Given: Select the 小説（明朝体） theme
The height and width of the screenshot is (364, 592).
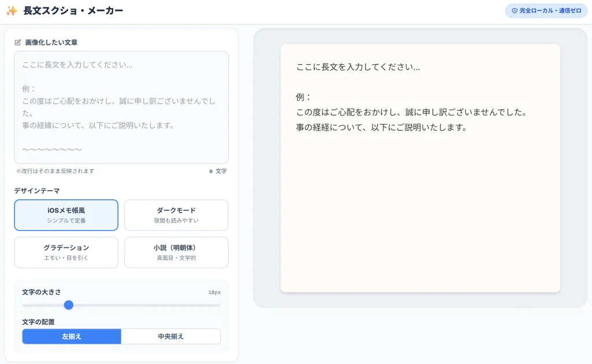Looking at the screenshot, I should [x=176, y=252].
